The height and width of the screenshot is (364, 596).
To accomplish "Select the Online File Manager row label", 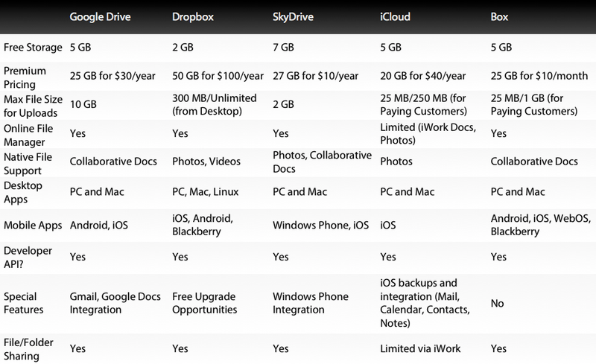I will pyautogui.click(x=28, y=135).
